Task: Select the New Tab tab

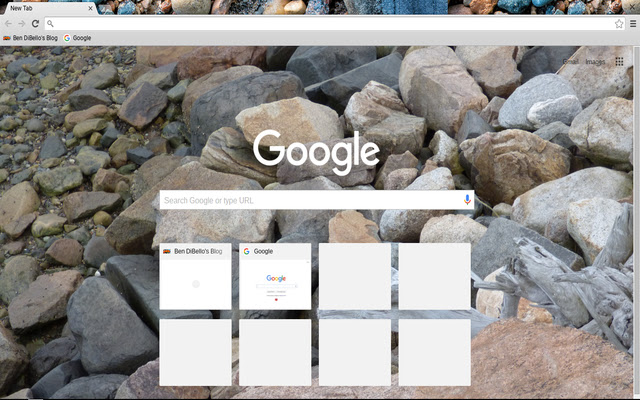Action: 48,8
